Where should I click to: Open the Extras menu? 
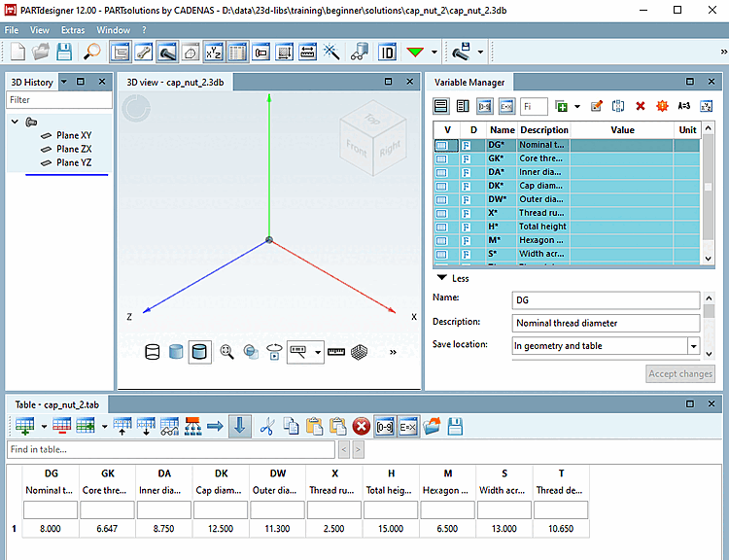pyautogui.click(x=73, y=30)
